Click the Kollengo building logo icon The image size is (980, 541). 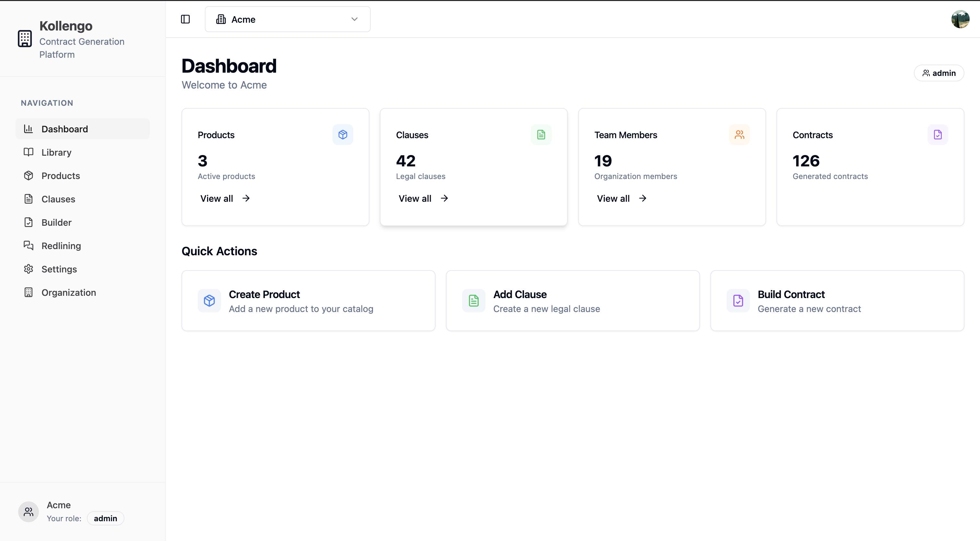coord(25,39)
